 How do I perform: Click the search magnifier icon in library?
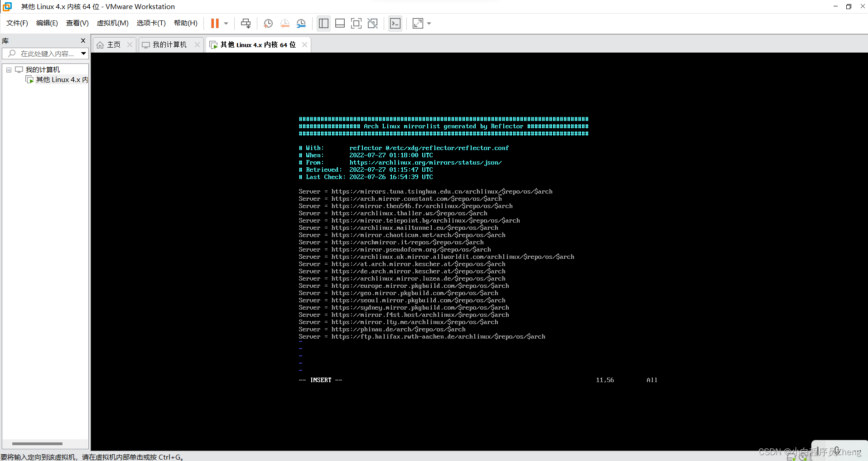12,53
